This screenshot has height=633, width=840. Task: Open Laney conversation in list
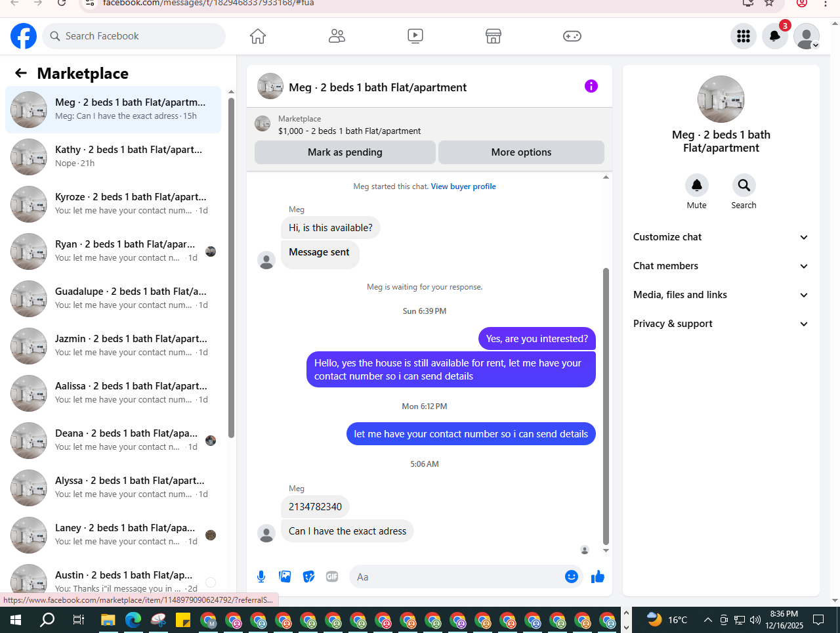coord(113,535)
